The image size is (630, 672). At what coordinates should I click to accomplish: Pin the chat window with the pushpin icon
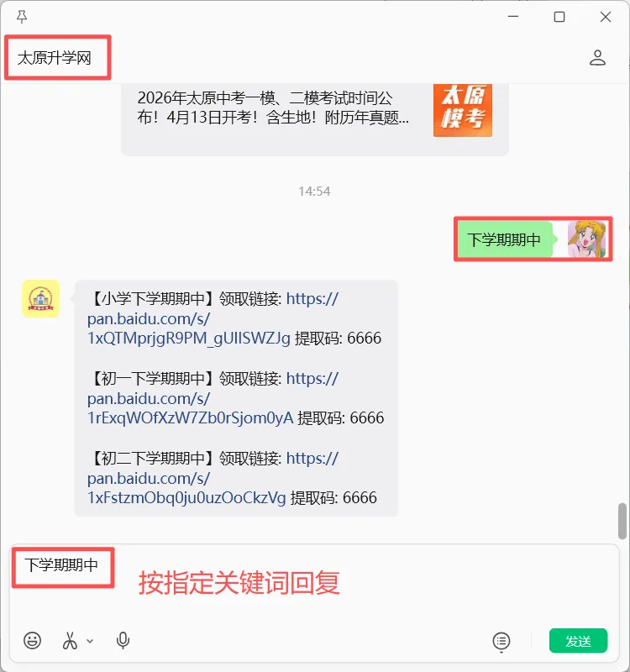tap(22, 17)
